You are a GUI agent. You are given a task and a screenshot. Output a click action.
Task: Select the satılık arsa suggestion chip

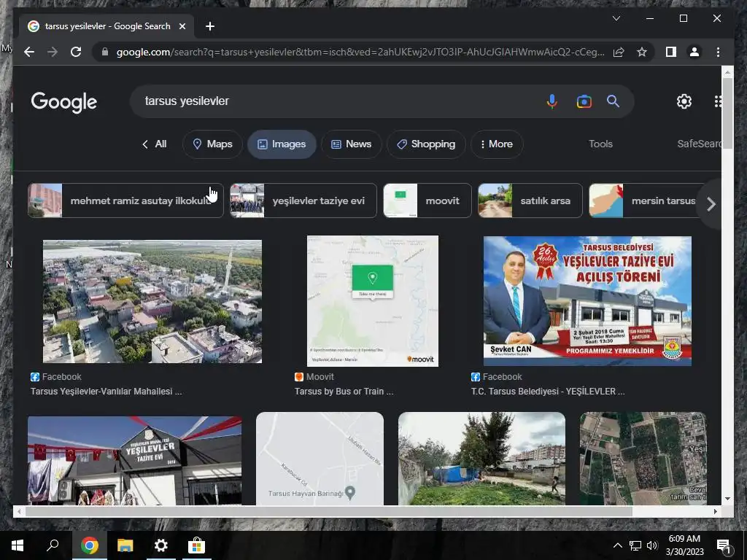[x=530, y=201]
